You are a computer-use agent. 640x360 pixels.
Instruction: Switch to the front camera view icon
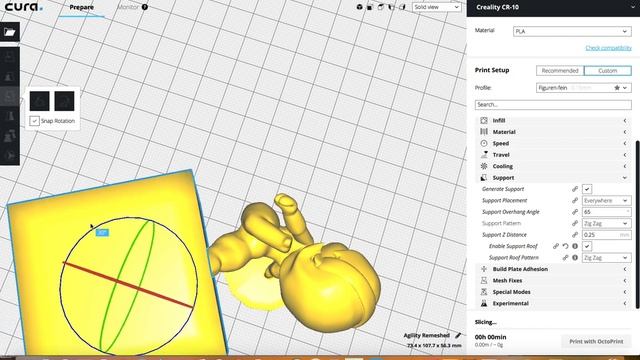coord(370,7)
